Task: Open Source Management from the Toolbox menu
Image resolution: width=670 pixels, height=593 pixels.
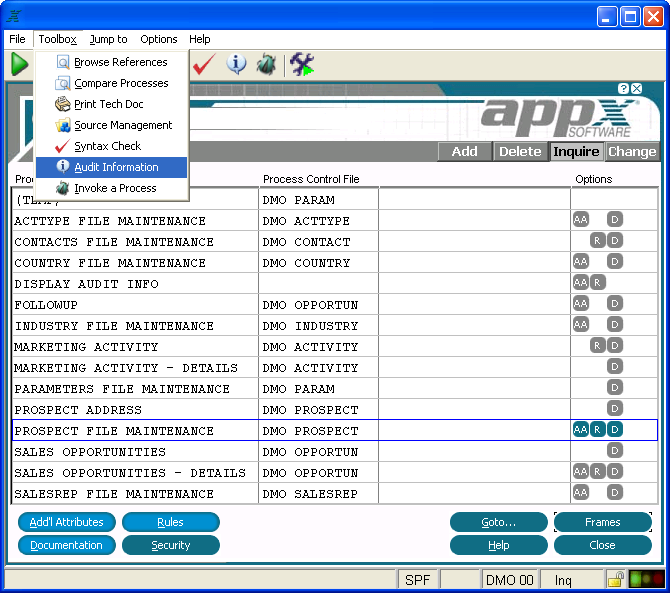Action: (112, 125)
